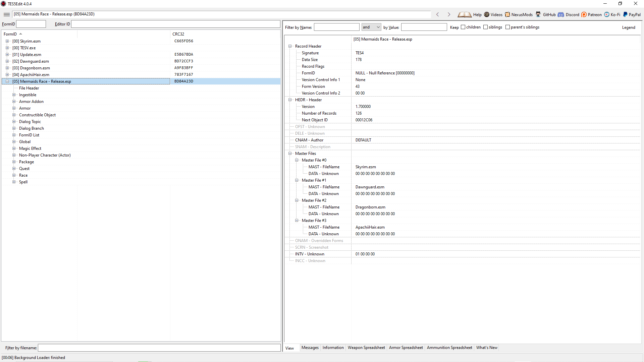The width and height of the screenshot is (644, 362).
Task: Expand the Armor Addon group
Action: click(x=14, y=102)
